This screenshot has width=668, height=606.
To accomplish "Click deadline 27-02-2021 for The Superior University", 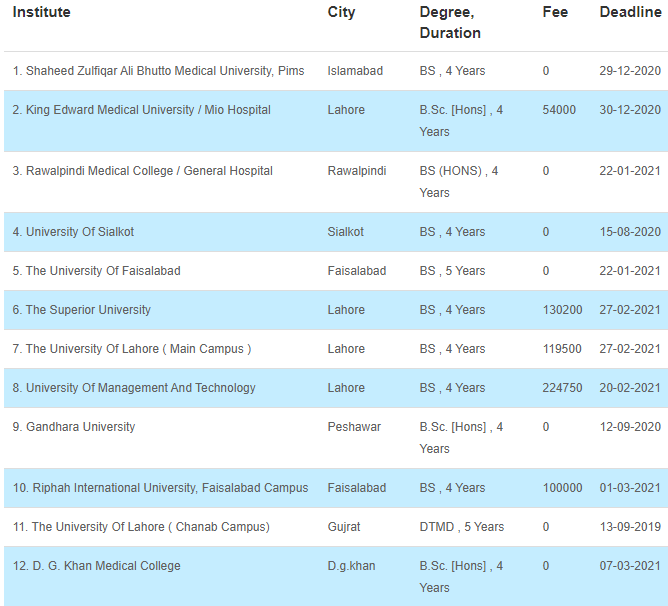I will tap(630, 310).
